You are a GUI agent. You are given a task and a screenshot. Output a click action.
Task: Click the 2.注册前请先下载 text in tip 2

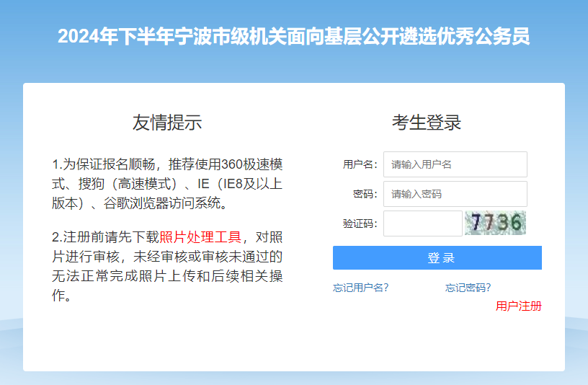(105, 237)
